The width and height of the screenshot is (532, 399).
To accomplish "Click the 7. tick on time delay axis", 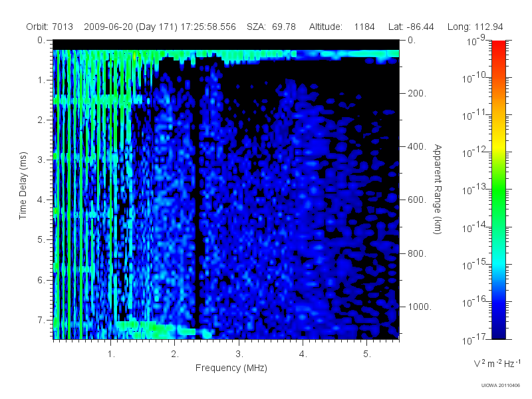I will (x=41, y=320).
